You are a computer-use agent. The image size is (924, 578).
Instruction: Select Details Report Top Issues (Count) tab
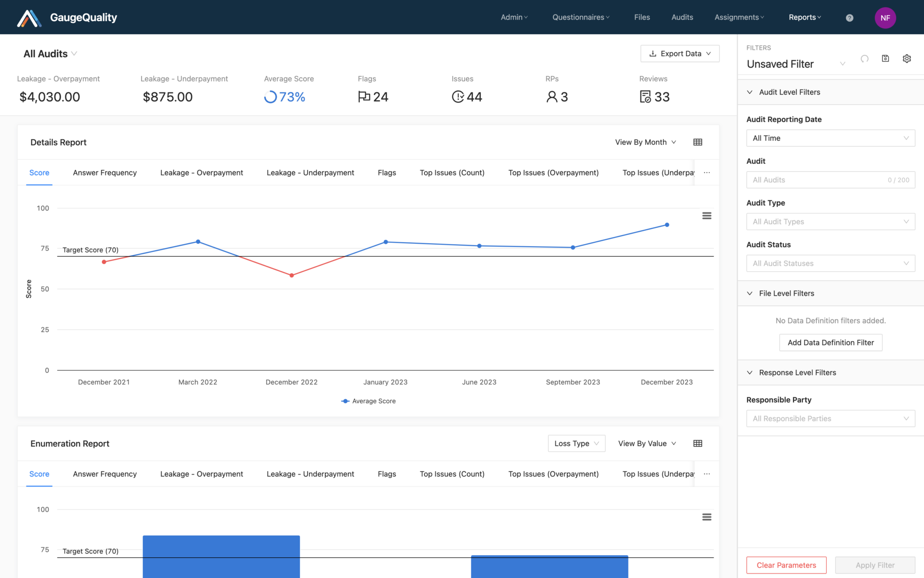click(452, 172)
